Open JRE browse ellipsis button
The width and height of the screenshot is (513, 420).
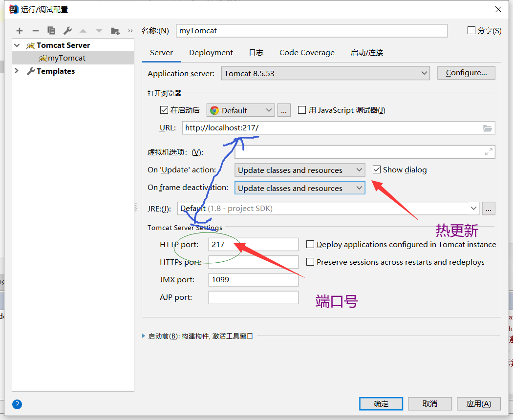tap(488, 209)
